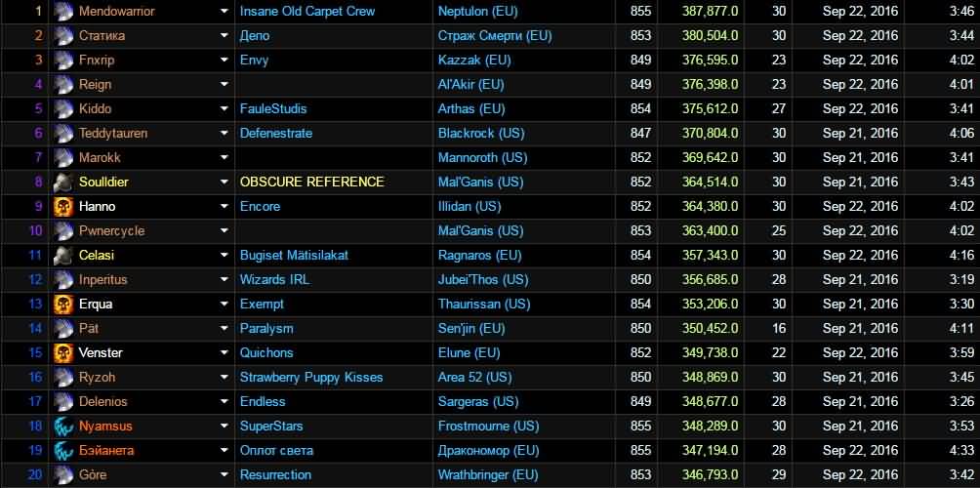Click the spec icon beside Soulldier
The height and width of the screenshot is (488, 980).
click(x=63, y=183)
